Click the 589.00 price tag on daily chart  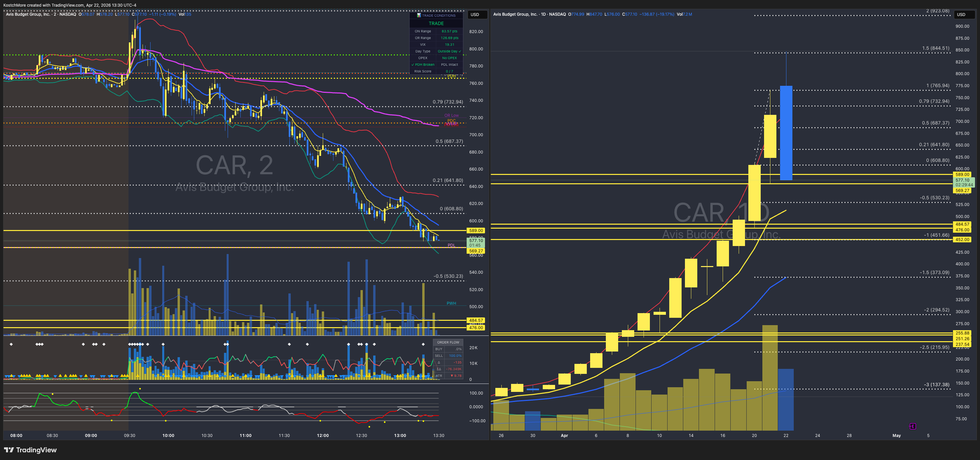pos(963,175)
